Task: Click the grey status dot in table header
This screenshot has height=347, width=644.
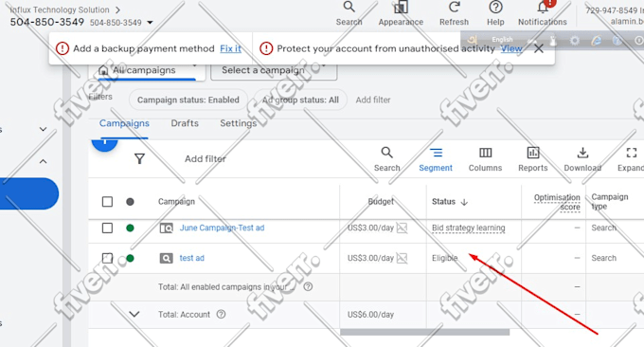Action: [130, 201]
